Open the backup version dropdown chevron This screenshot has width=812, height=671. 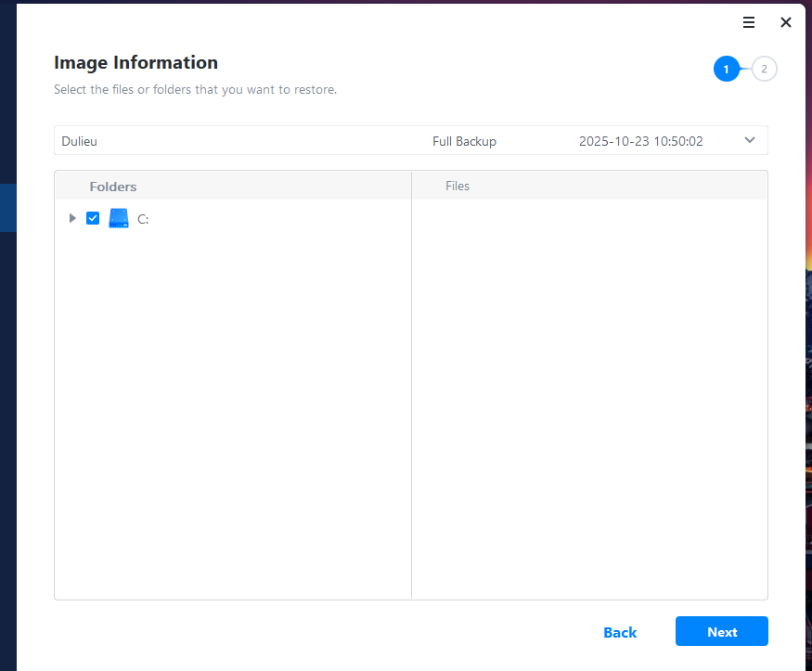(x=750, y=141)
